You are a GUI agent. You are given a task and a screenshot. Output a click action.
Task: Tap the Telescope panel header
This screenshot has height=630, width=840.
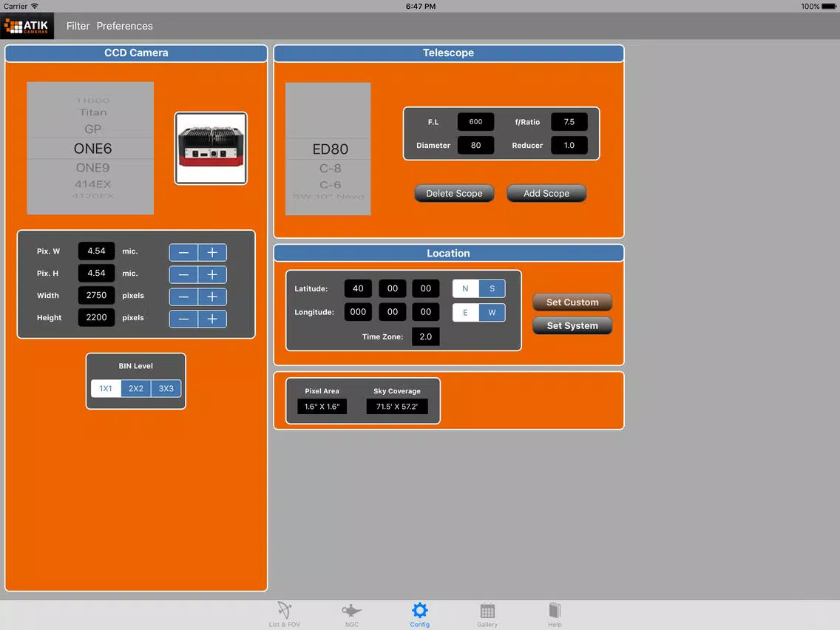448,53
